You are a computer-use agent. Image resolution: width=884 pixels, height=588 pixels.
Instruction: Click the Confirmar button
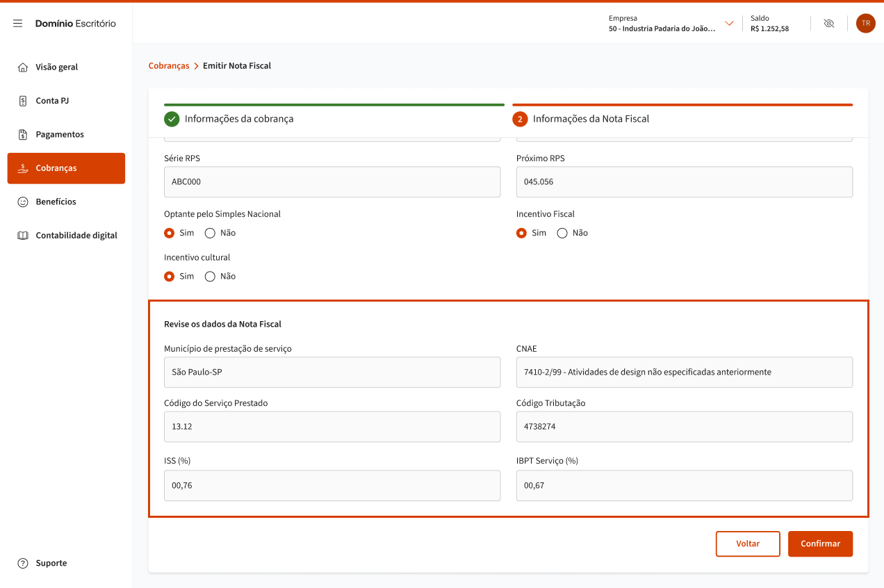(820, 544)
